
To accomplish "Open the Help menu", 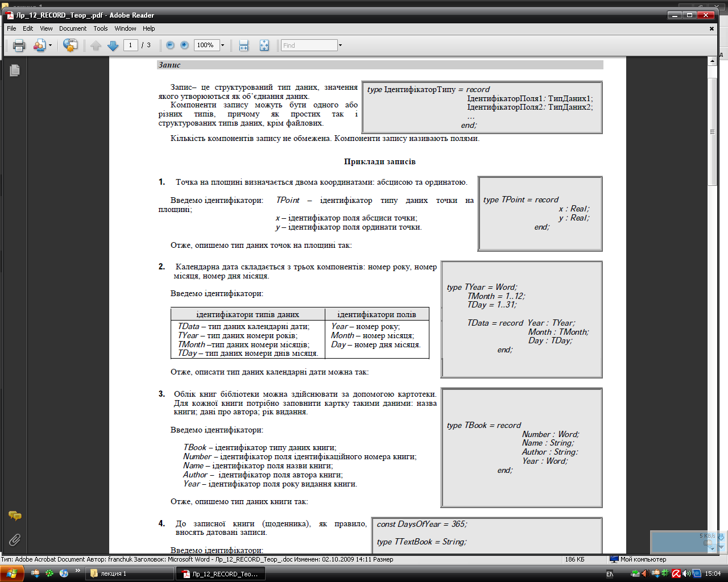I will (149, 28).
